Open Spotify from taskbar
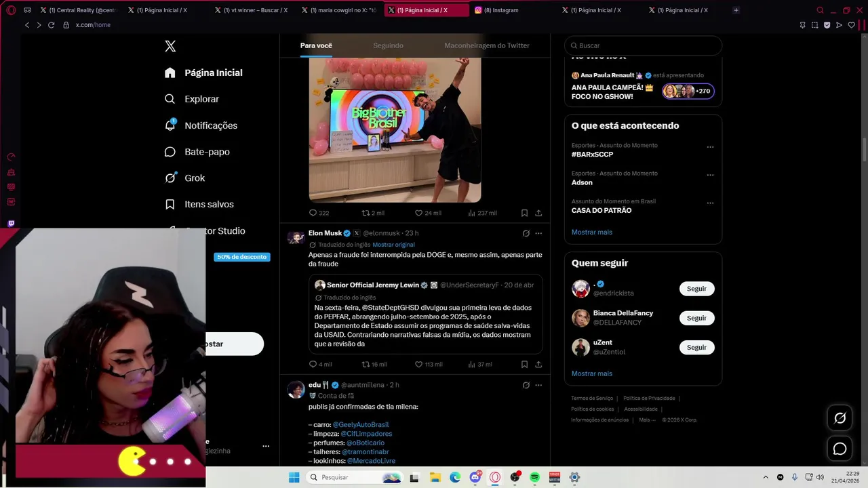The width and height of the screenshot is (868, 488). pos(534,477)
